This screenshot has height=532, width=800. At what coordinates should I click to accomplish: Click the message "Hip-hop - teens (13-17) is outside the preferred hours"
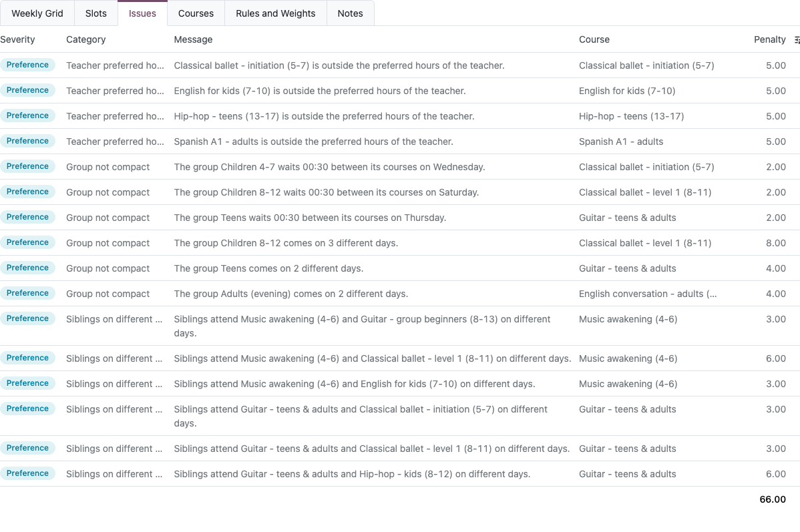324,116
